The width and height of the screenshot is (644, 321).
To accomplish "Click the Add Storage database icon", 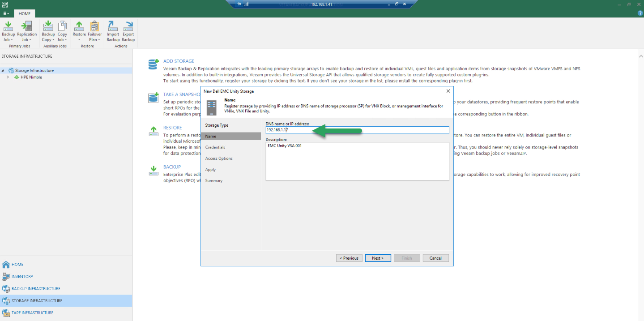I will click(x=154, y=64).
